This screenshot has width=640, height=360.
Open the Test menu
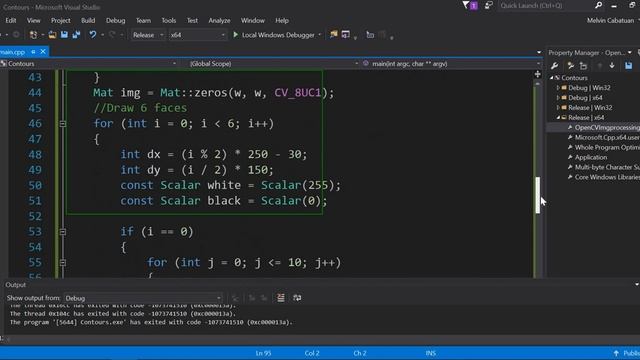(192, 20)
